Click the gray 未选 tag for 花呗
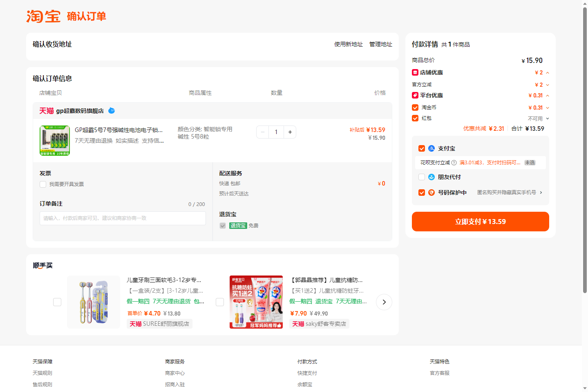588x392 pixels. (x=530, y=163)
